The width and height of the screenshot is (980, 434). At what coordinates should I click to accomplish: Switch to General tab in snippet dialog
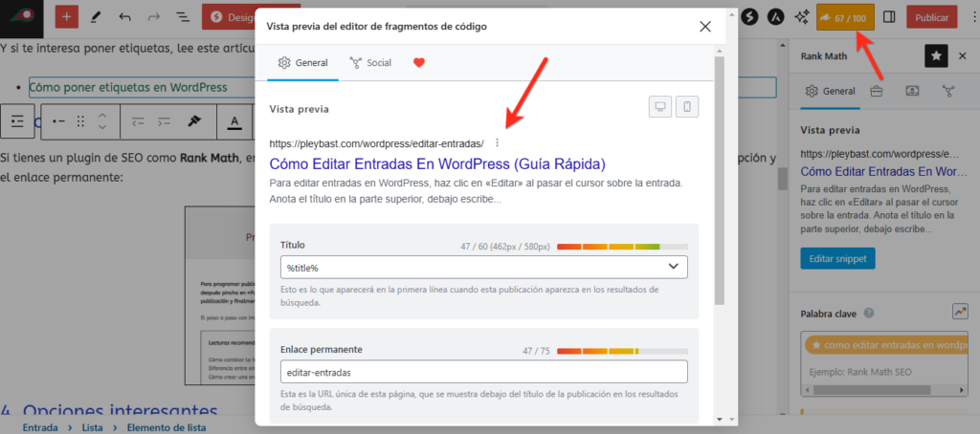[x=303, y=62]
